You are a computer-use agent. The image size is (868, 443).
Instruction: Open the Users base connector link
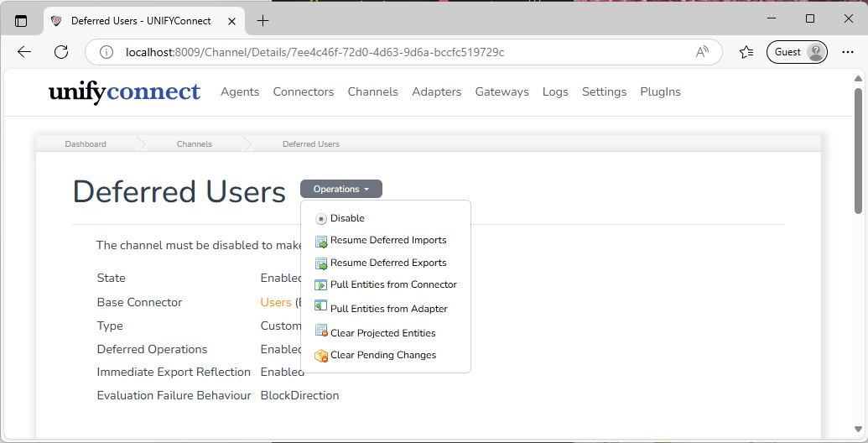pyautogui.click(x=276, y=302)
